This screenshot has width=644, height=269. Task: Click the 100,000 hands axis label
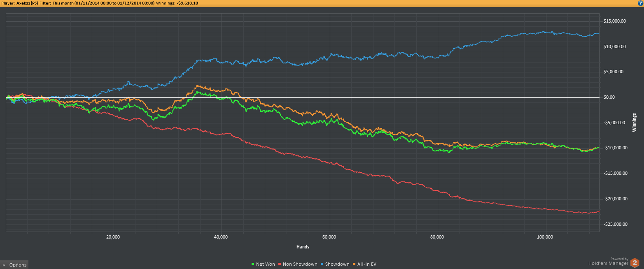[x=545, y=237]
